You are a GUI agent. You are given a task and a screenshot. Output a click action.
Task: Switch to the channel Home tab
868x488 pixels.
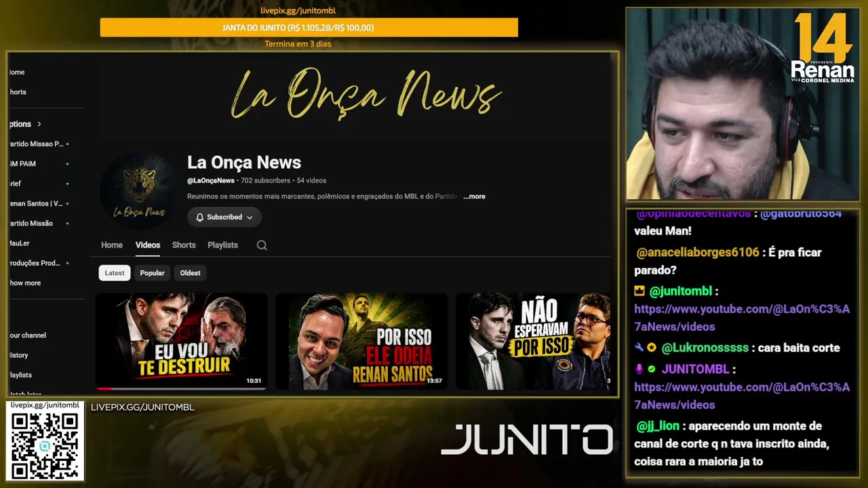click(112, 245)
